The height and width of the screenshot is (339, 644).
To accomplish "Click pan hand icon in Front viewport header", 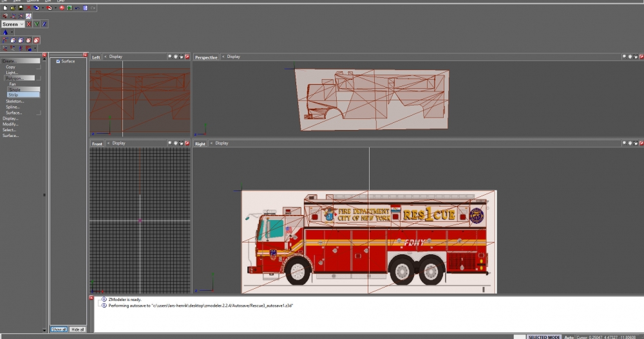I will [176, 143].
